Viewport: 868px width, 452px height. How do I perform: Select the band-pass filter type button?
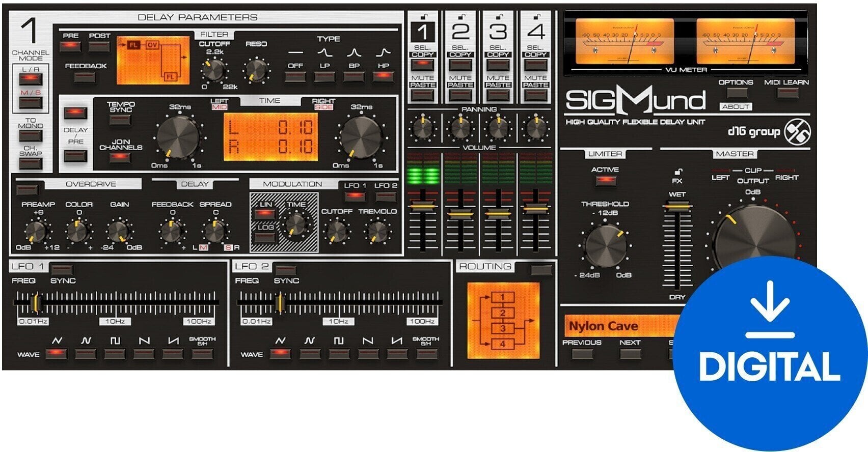pos(354,77)
